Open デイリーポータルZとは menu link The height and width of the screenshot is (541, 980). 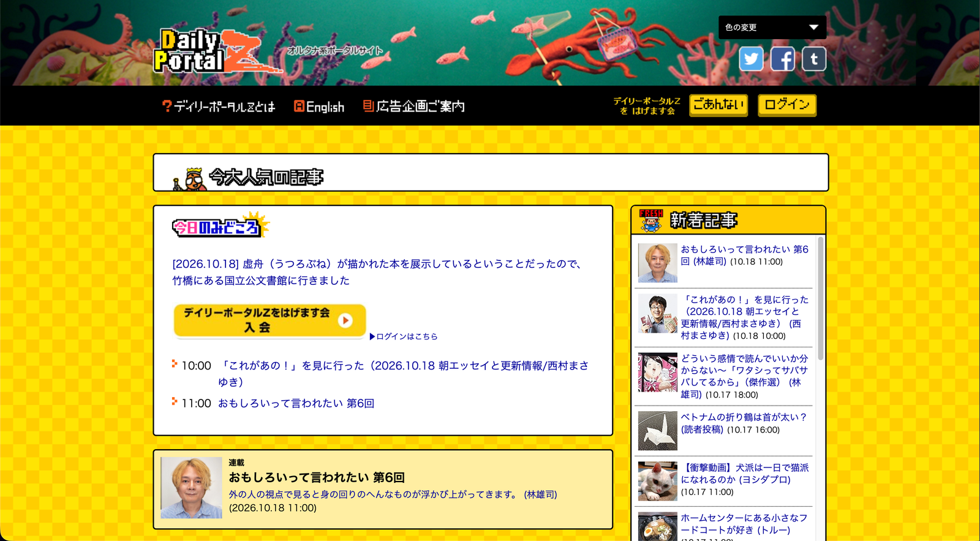(x=219, y=107)
